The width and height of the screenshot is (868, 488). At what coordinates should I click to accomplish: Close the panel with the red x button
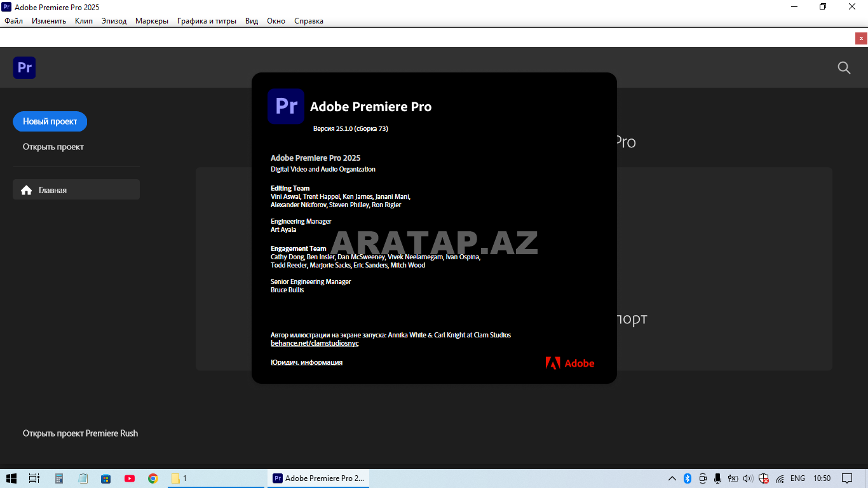(861, 38)
